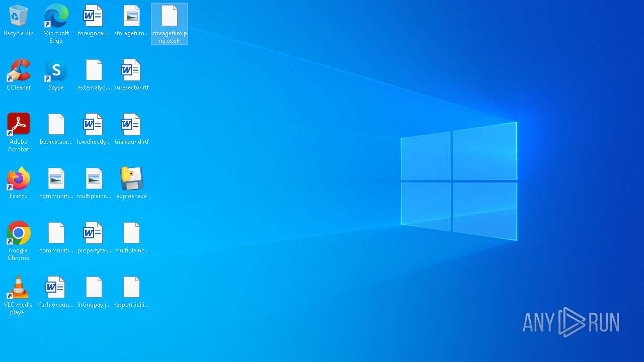Select the CCleaner shortcut
The width and height of the screenshot is (644, 362).
19,75
